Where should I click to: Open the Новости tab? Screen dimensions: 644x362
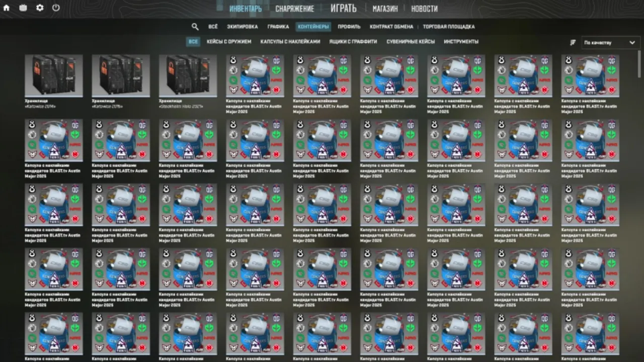424,9
